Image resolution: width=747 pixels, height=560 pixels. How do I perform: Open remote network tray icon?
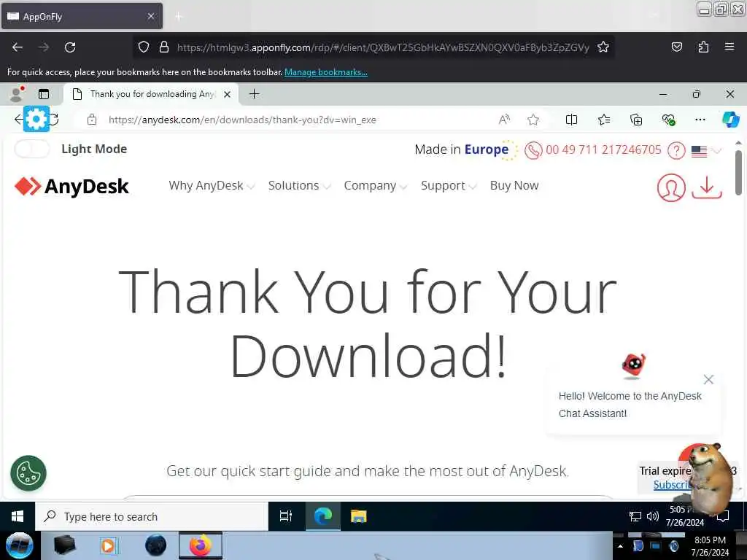(635, 516)
